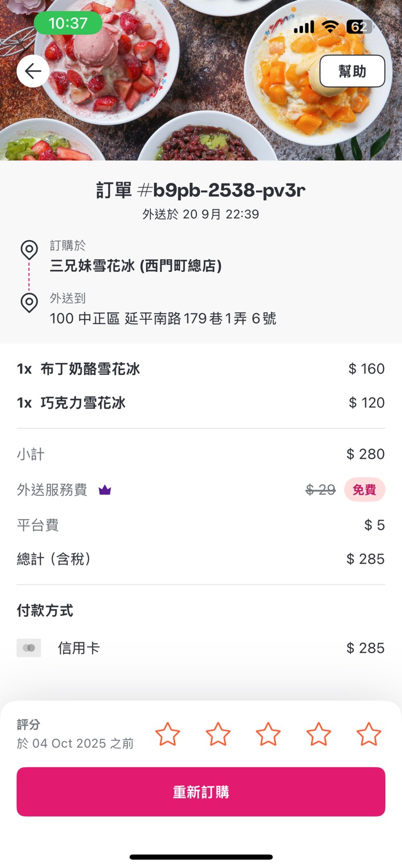Tap the delivery destination pin icon

point(29,302)
